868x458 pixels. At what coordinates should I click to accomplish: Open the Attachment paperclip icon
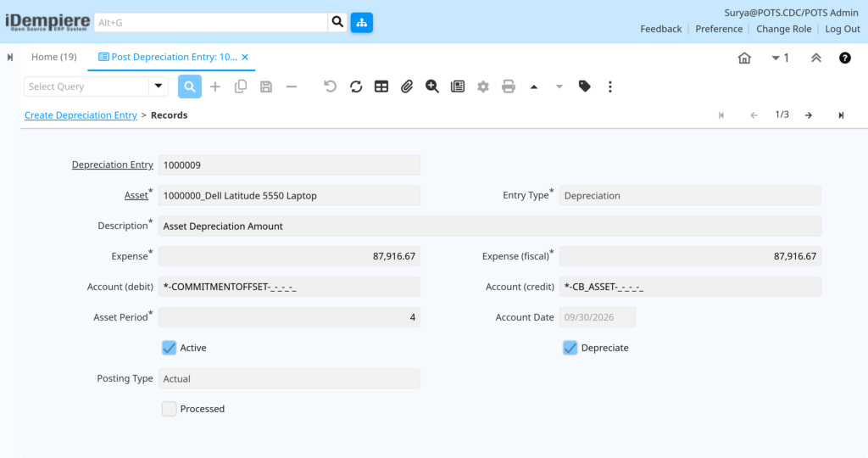[407, 87]
